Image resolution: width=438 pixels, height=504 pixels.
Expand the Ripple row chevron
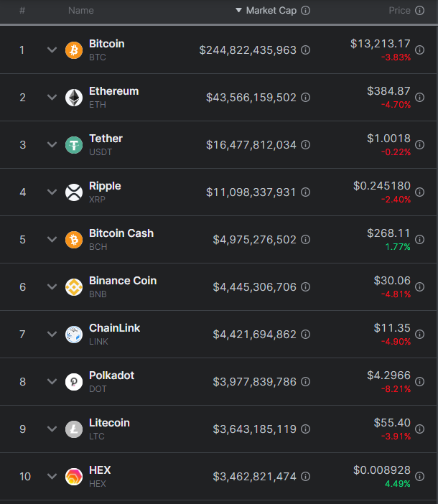coord(52,192)
